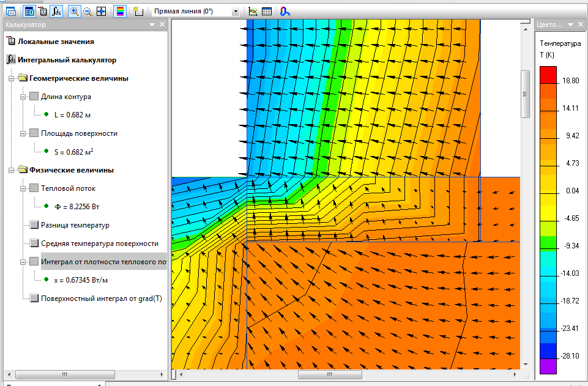The width and height of the screenshot is (588, 386).
Task: Close the Калькулятор panel
Action: pos(162,24)
